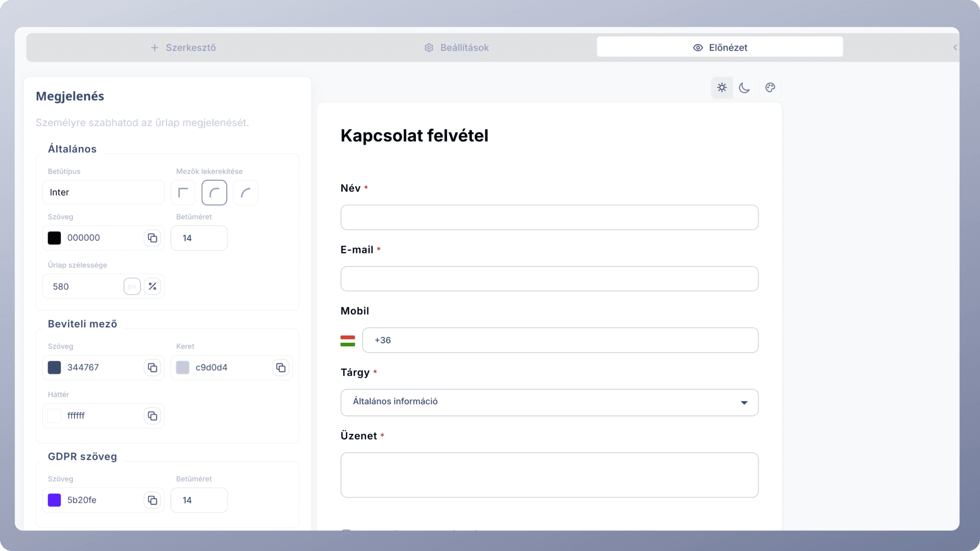Click into the E-mail input field

click(x=549, y=279)
